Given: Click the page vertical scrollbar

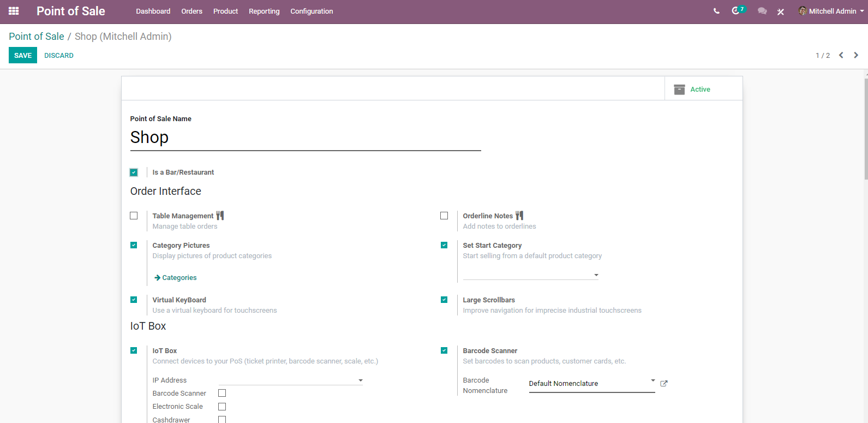Looking at the screenshot, I should point(866,129).
